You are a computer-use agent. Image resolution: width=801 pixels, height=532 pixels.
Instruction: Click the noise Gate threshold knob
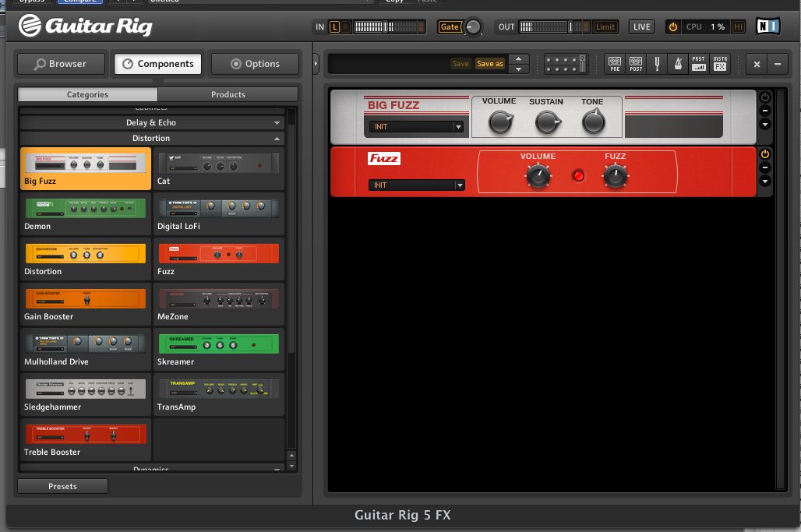pyautogui.click(x=473, y=27)
